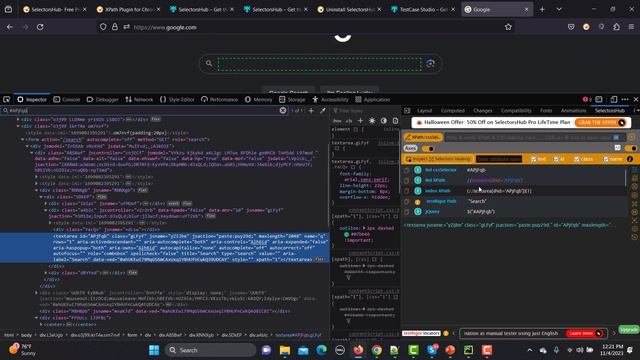The width and height of the screenshot is (640, 360).
Task: Select the SelectorsHub sidebar tab
Action: pyautogui.click(x=609, y=111)
